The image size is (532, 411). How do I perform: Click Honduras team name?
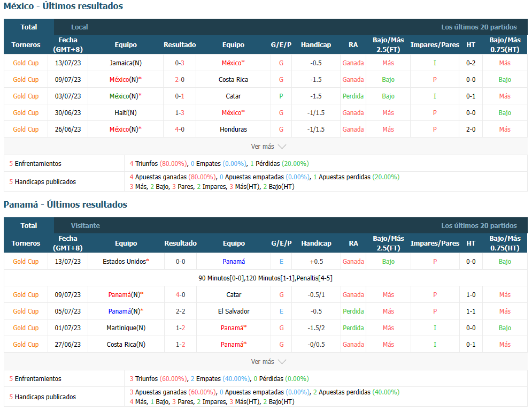(x=233, y=129)
